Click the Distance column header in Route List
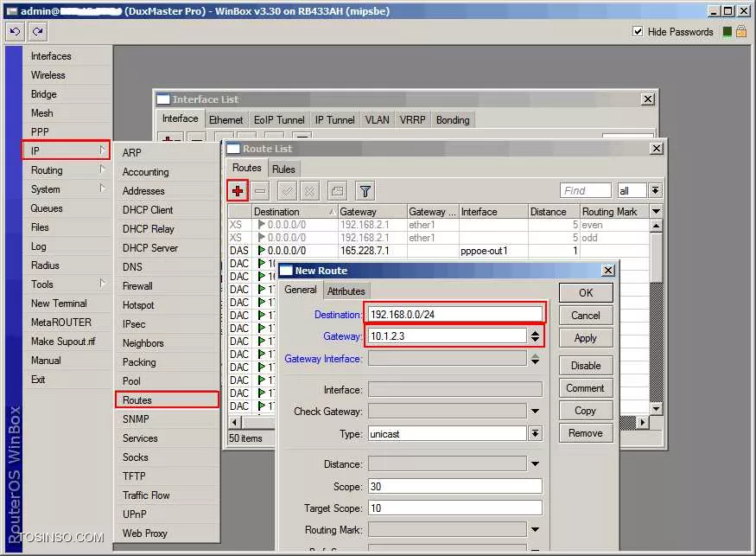 [554, 211]
